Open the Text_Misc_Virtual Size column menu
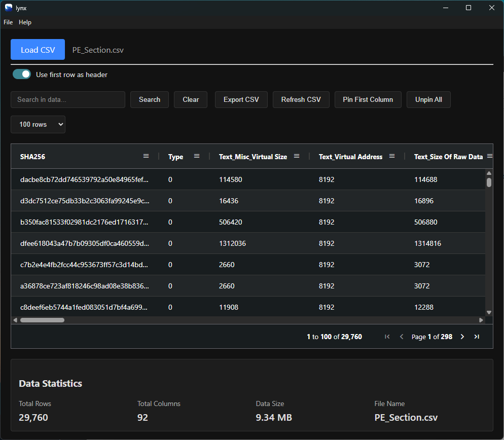Image resolution: width=504 pixels, height=440 pixels. (x=297, y=156)
